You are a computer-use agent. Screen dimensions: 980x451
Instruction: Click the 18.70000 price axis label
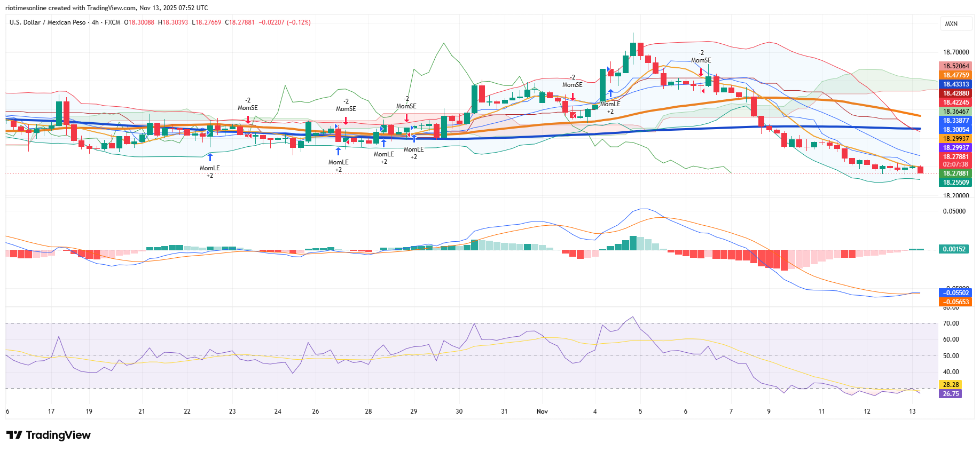[956, 52]
